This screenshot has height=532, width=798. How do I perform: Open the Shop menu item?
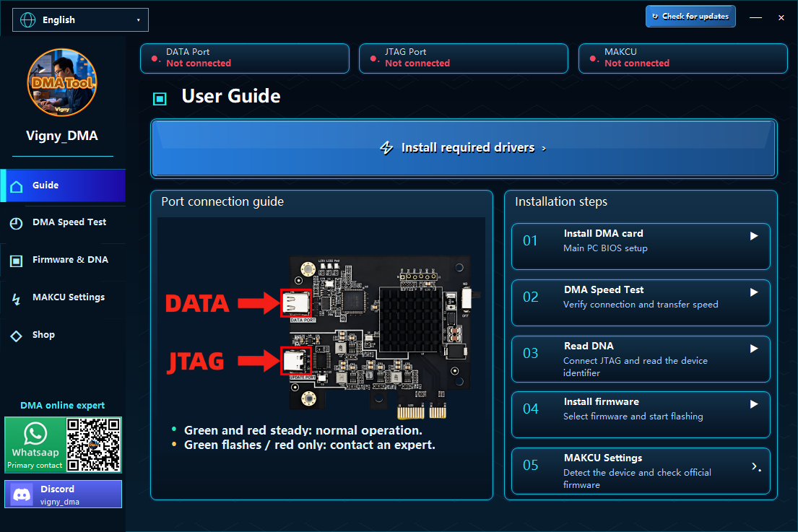(x=63, y=335)
